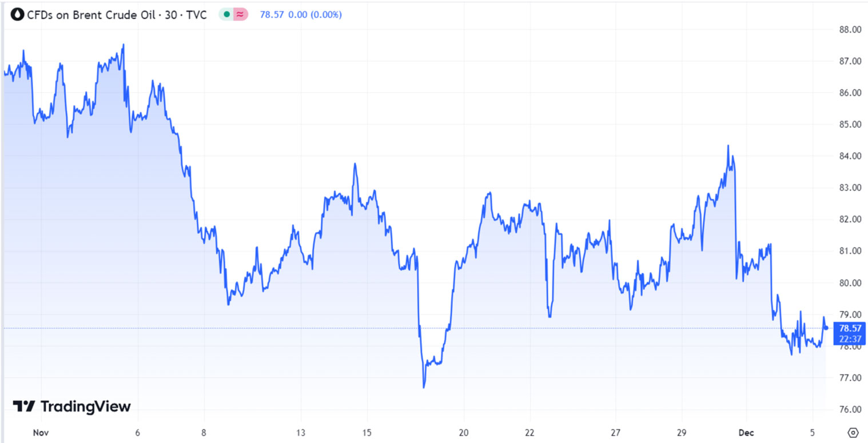The width and height of the screenshot is (868, 443).
Task: Click the 13 date label on time axis
Action: 301,433
